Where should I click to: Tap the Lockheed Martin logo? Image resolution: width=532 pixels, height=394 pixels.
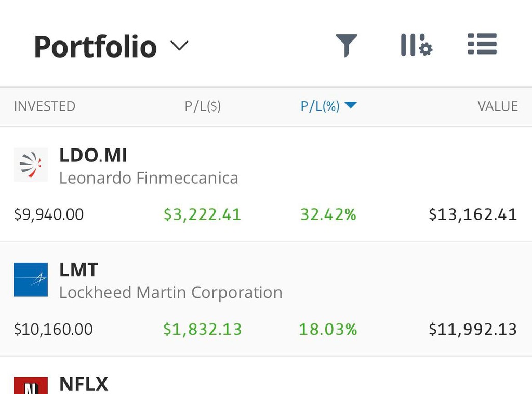pyautogui.click(x=31, y=279)
